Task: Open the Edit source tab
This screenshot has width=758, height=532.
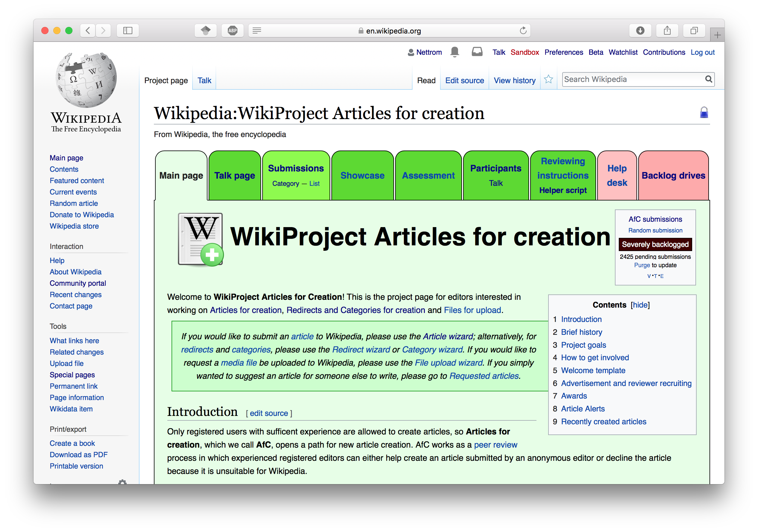Action: pos(465,80)
